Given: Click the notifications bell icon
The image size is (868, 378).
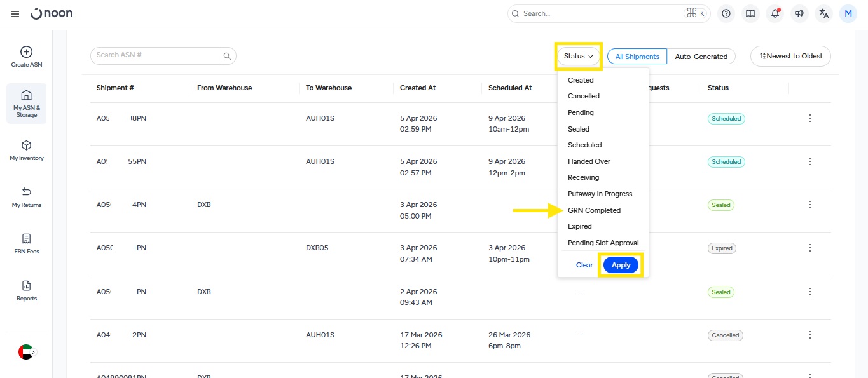Looking at the screenshot, I should tap(775, 13).
